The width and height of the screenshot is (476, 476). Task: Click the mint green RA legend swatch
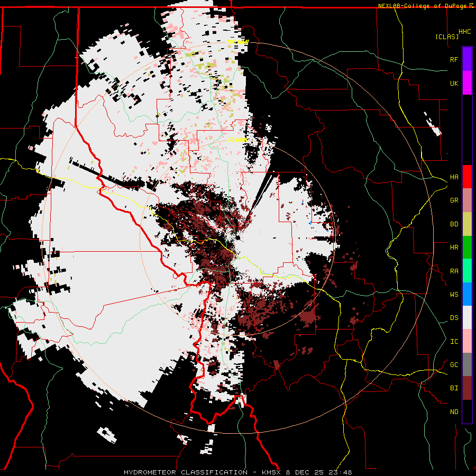467,271
